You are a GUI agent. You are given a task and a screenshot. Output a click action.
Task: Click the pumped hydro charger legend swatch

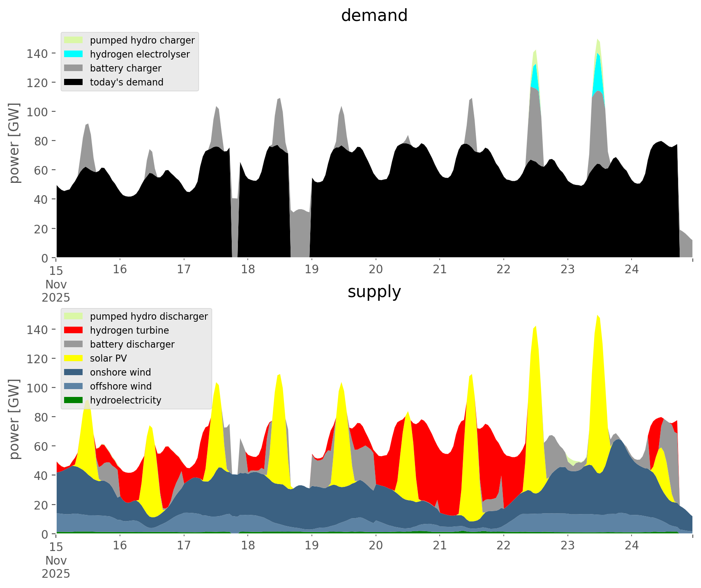click(x=74, y=40)
